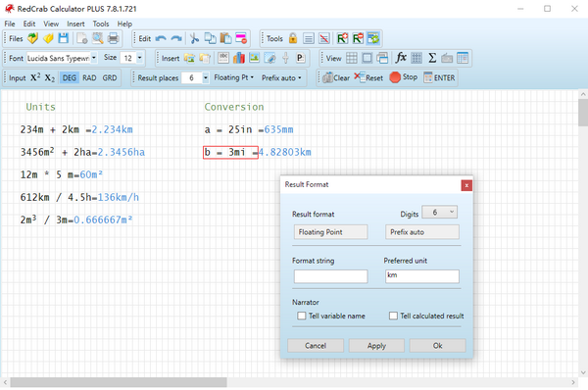Redo with the right curved arrow

(176, 38)
